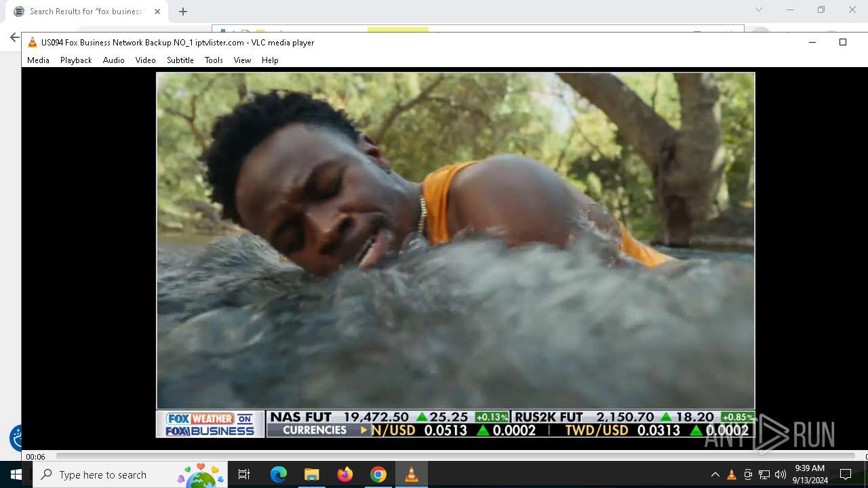Screen dimensions: 868x488
Task: Open the View menu
Action: 242,60
